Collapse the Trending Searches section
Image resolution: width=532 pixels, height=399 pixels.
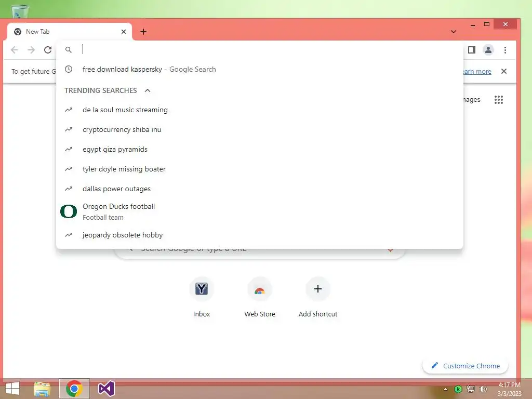tap(147, 90)
